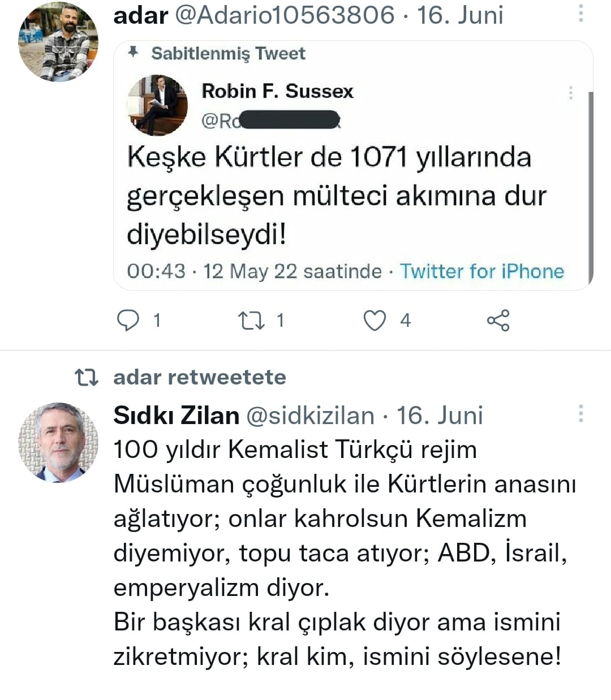Image resolution: width=611 pixels, height=700 pixels.
Task: Click the 'adar retweetete' label
Action: pos(200,377)
